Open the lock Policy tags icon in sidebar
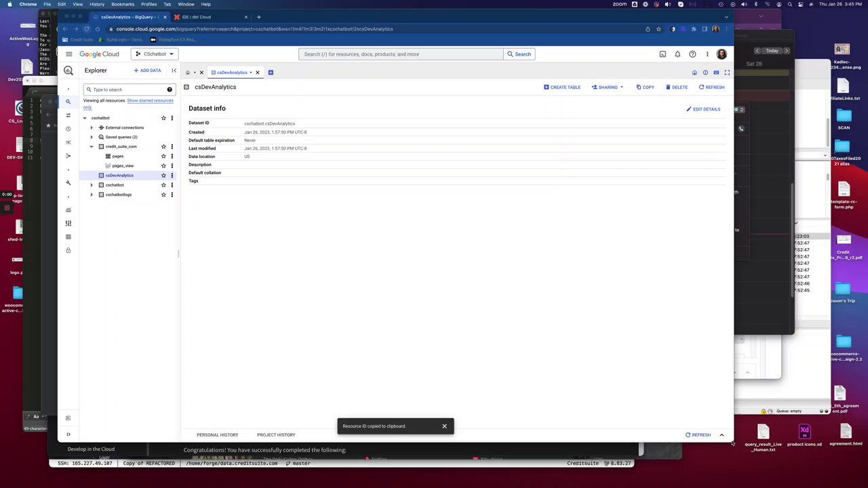This screenshot has height=488, width=868. [68, 251]
